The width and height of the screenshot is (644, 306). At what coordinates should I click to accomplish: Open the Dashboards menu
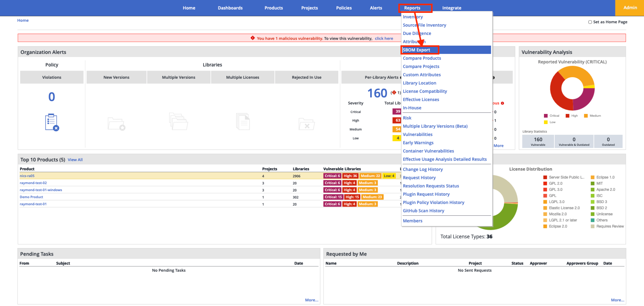point(230,8)
